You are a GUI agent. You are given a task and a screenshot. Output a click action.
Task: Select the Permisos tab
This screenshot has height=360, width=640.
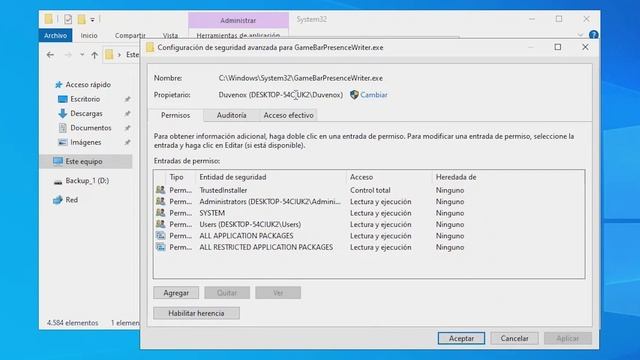176,116
